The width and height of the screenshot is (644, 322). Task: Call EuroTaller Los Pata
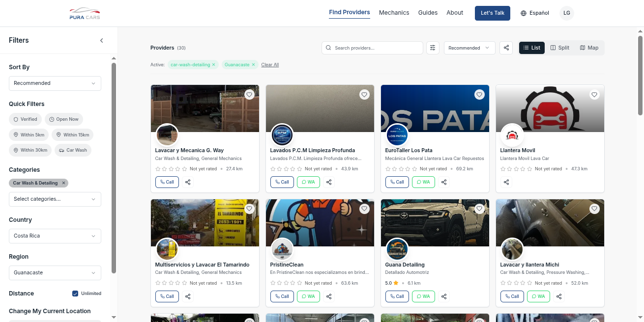pyautogui.click(x=397, y=182)
